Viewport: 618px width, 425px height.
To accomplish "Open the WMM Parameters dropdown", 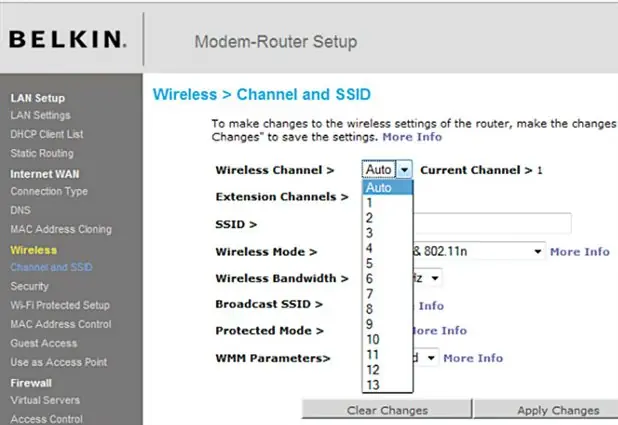I will coord(426,358).
